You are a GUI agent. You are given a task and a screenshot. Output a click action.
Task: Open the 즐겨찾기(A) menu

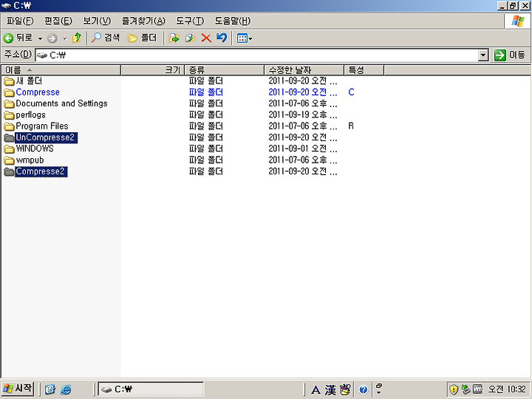[x=143, y=21]
